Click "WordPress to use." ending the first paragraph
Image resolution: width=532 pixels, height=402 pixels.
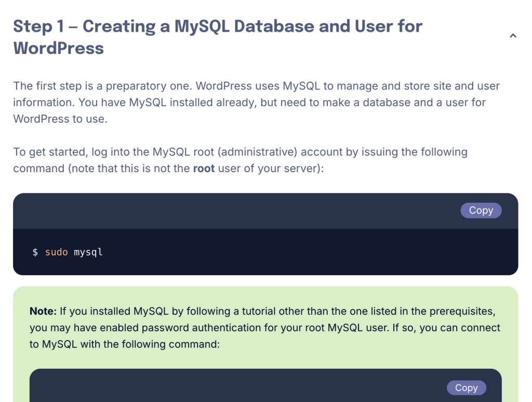pyautogui.click(x=60, y=119)
